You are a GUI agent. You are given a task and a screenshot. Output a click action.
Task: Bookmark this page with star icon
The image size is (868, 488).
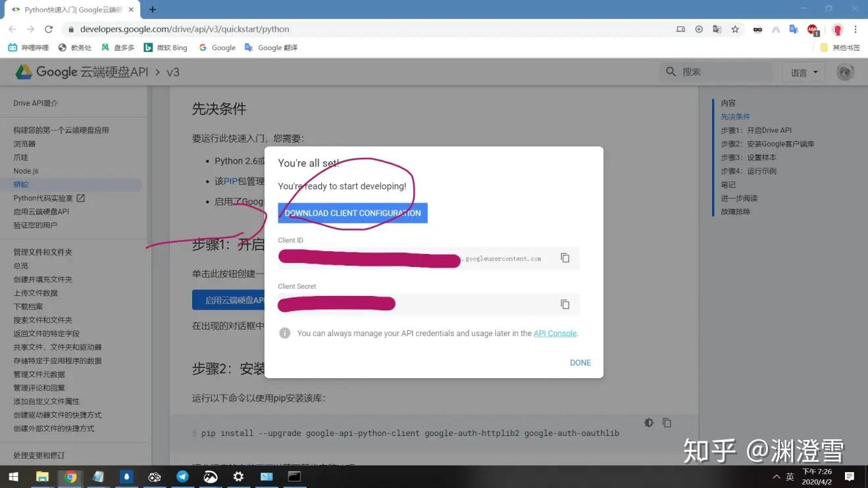pyautogui.click(x=735, y=29)
